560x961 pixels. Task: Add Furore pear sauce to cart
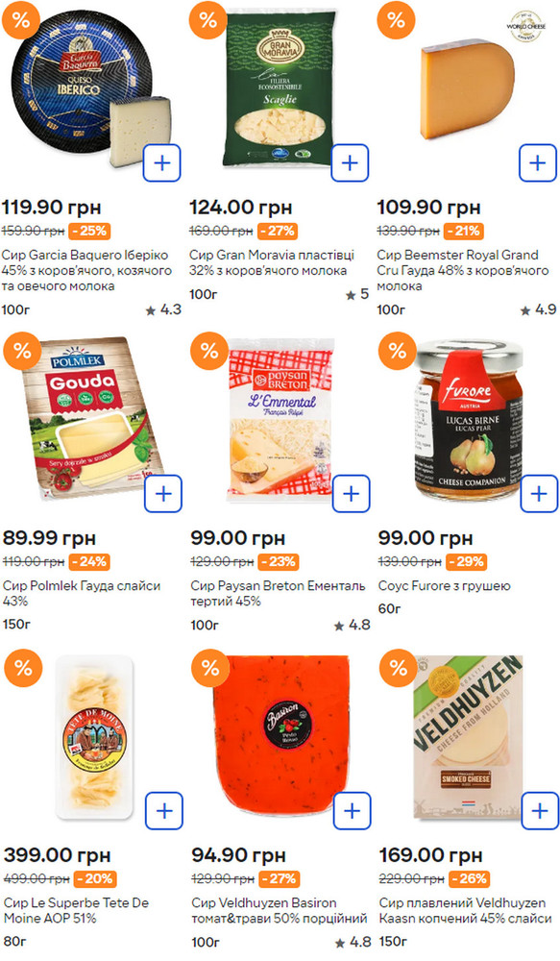tap(539, 493)
